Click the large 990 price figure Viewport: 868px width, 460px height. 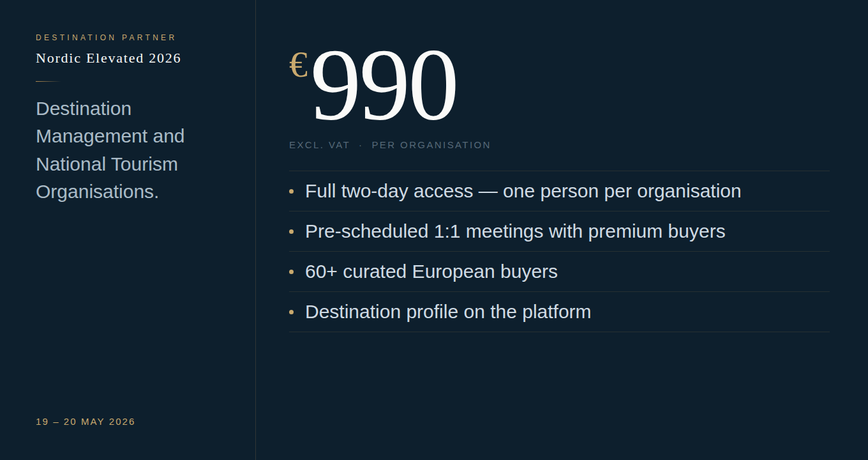384,86
